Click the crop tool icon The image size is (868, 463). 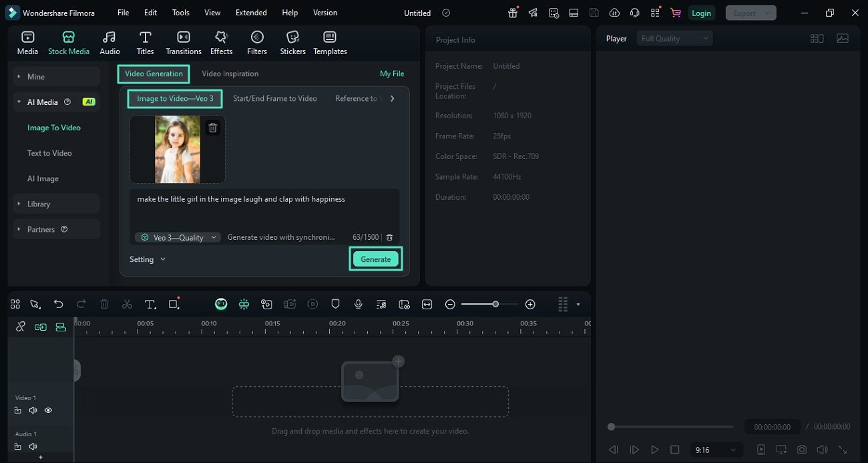[174, 304]
